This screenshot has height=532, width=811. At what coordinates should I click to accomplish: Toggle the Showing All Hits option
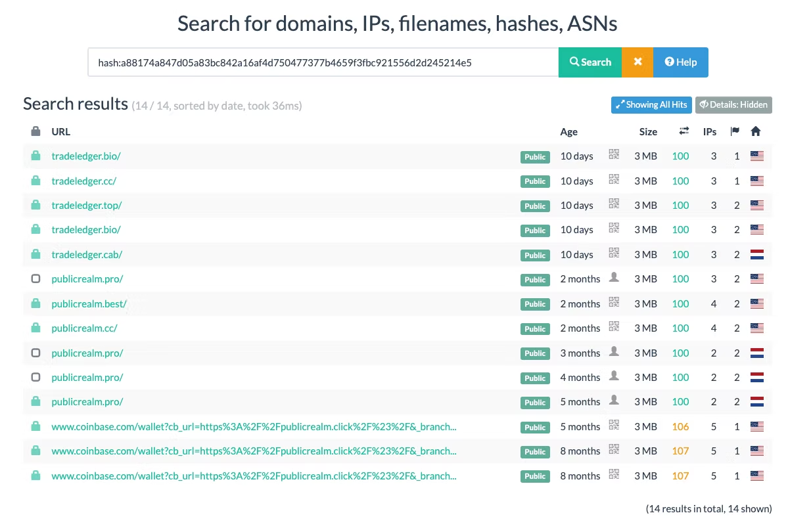pos(651,104)
